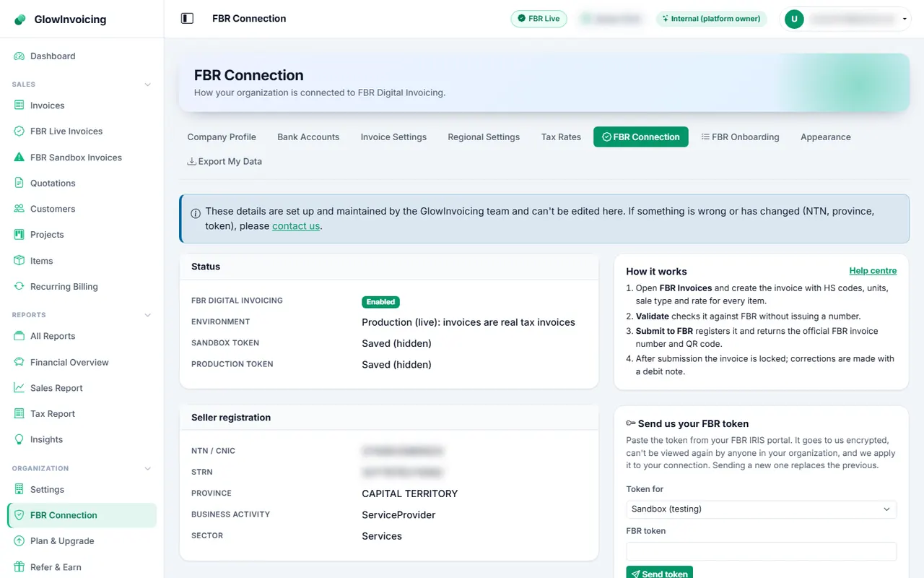Open the Tax Rates tab
The image size is (924, 578).
[561, 137]
